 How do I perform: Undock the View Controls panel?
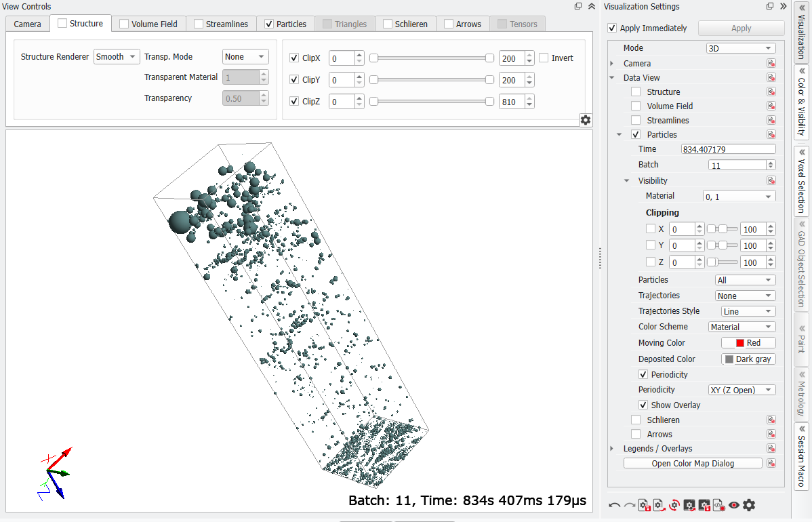coord(578,6)
